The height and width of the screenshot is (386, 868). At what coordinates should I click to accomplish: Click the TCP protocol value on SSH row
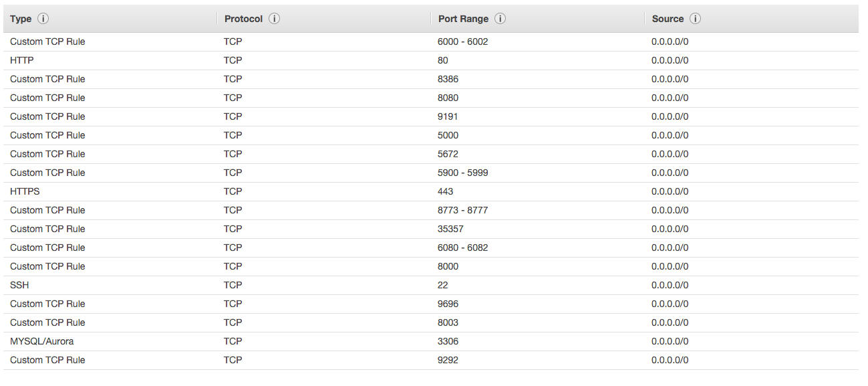pyautogui.click(x=233, y=285)
